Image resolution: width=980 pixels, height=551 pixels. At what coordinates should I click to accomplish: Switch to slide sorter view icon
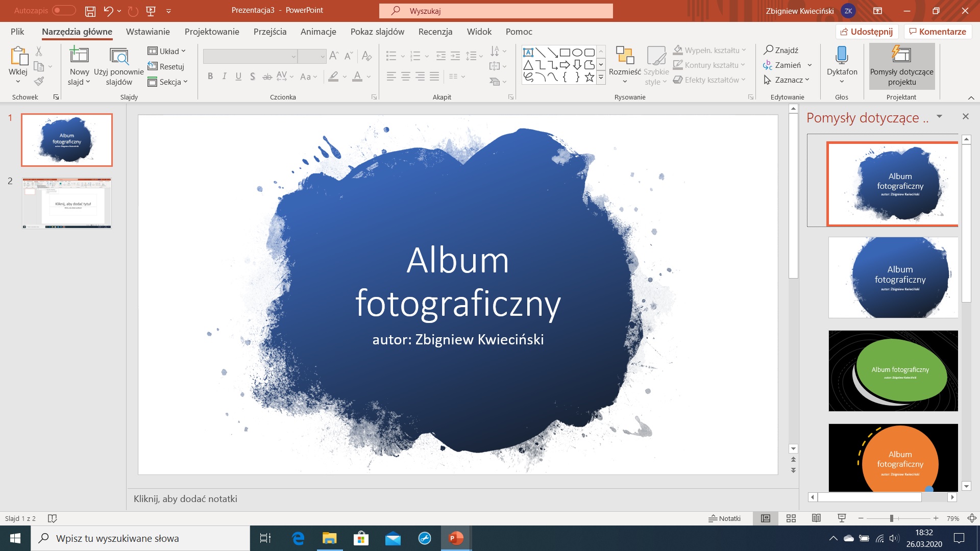(x=791, y=518)
